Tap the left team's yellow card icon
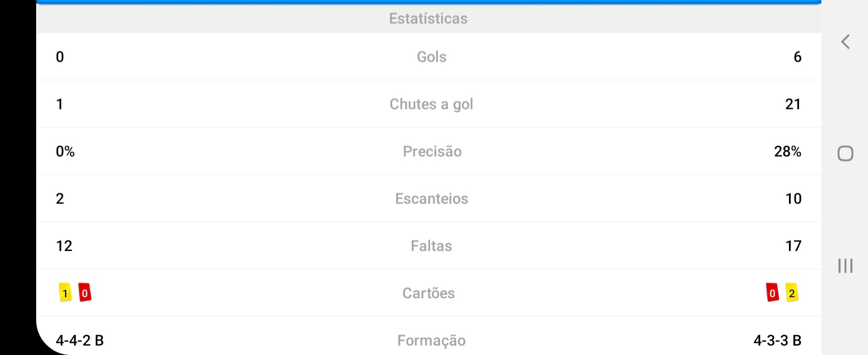 pos(65,293)
